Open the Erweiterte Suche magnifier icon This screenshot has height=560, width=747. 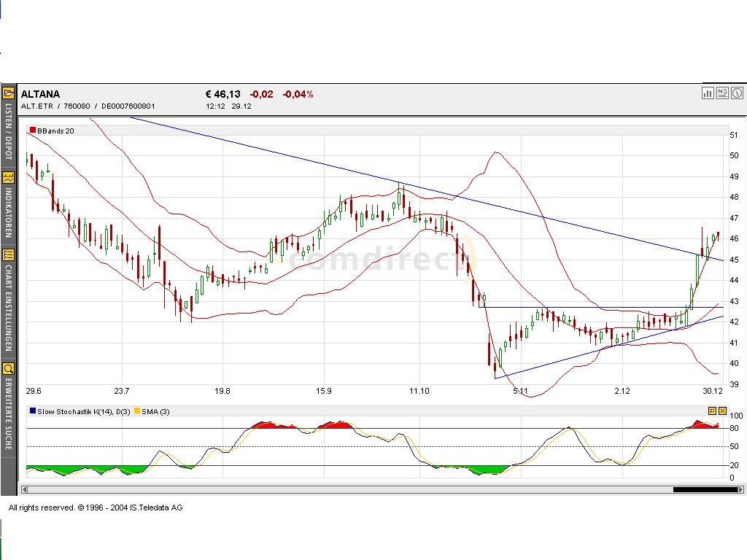[x=8, y=368]
